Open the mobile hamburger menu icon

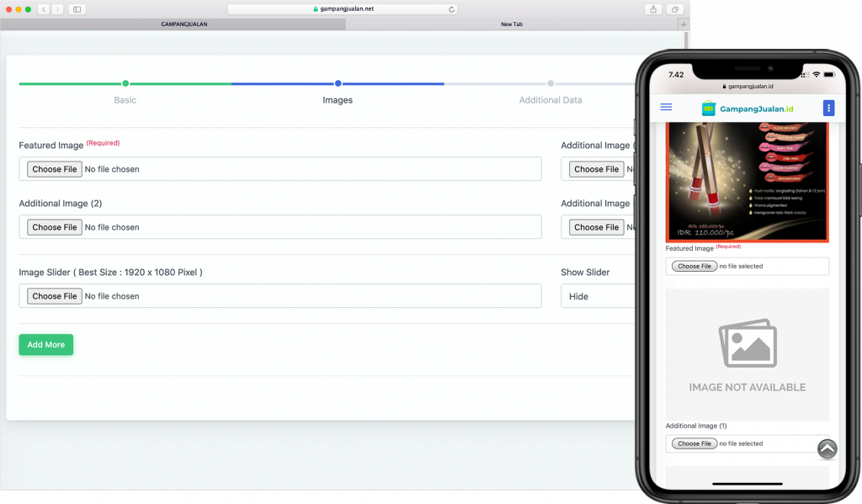coord(666,108)
